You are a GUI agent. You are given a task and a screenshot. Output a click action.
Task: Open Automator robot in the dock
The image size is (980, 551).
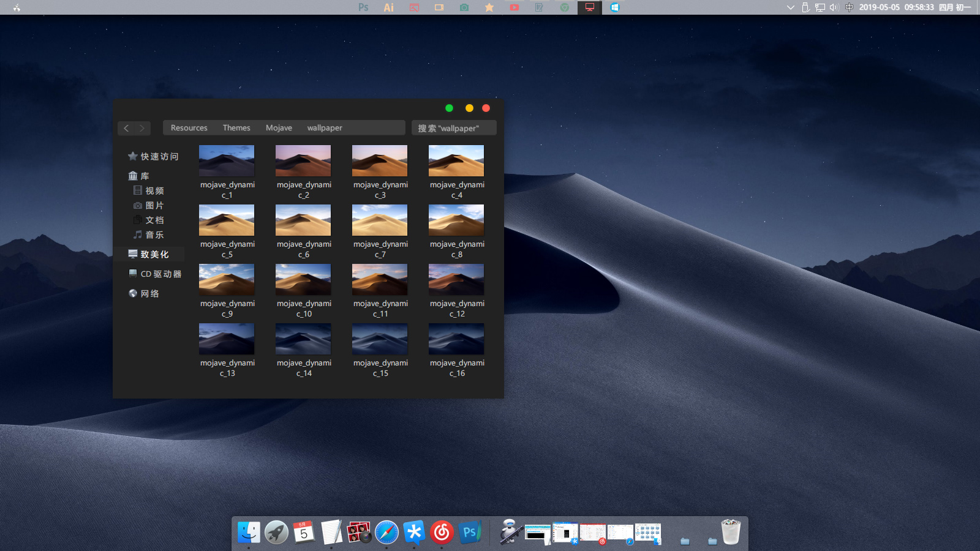tap(510, 532)
